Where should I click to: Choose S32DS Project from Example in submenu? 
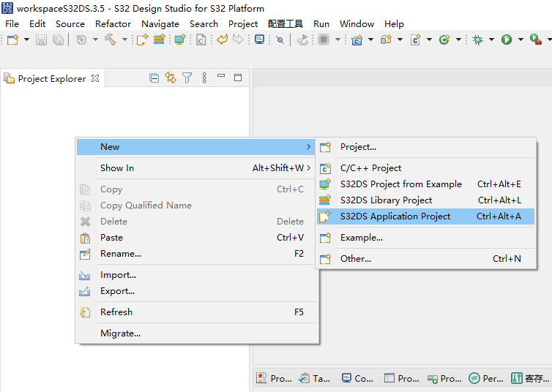425,184
